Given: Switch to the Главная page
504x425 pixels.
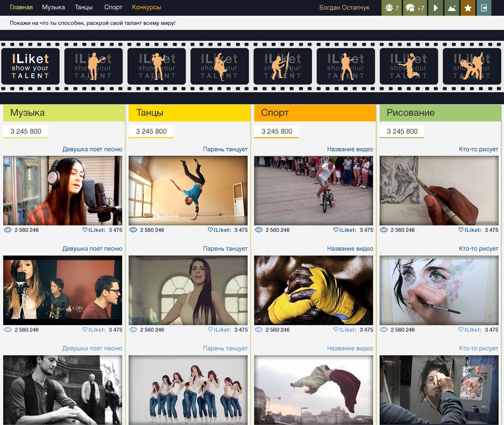Looking at the screenshot, I should tap(20, 7).
